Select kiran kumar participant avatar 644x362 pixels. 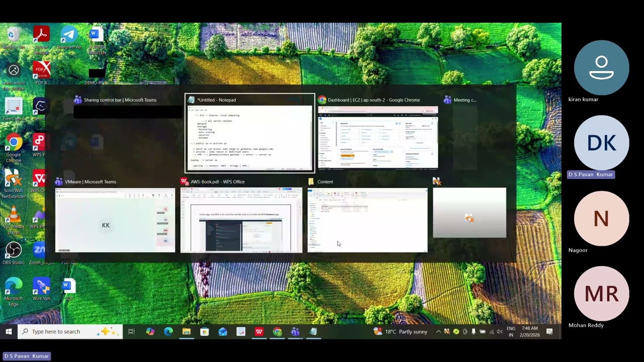pos(601,68)
